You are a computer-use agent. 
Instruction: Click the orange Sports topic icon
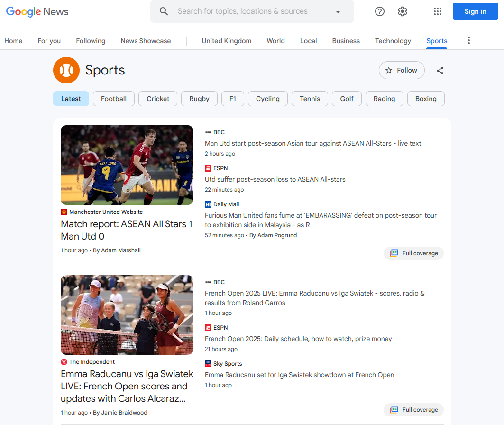tap(66, 70)
